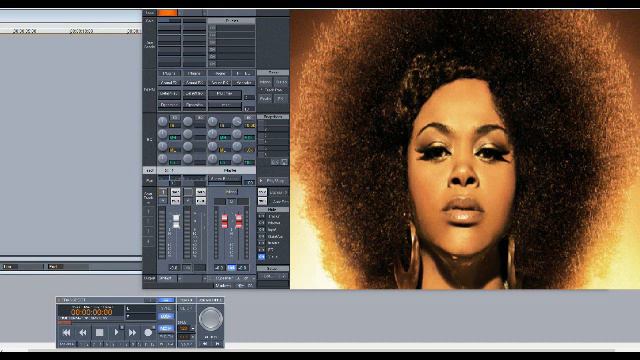
Task: Toggle Mute on mixer channel 2
Action: (x=200, y=201)
